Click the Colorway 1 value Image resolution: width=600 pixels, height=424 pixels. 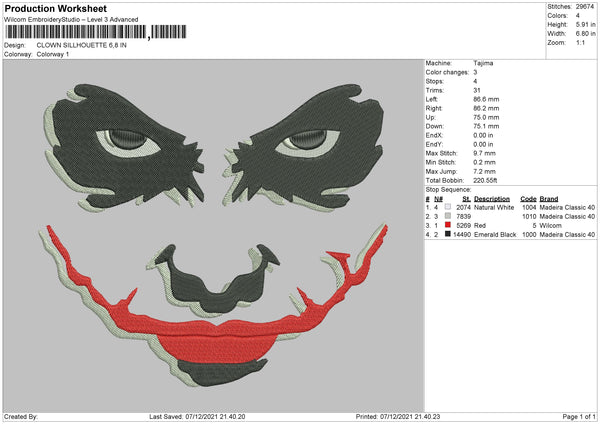53,54
